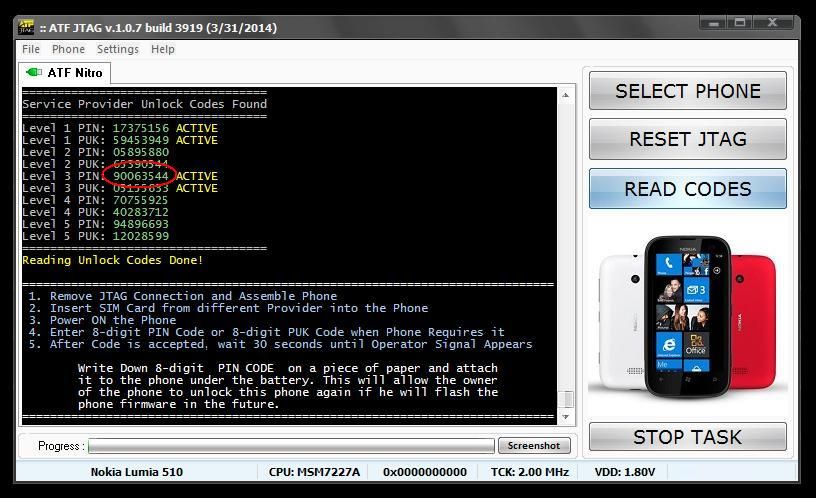
Task: Click Level 3 PIN code 90063544
Action: pos(141,176)
